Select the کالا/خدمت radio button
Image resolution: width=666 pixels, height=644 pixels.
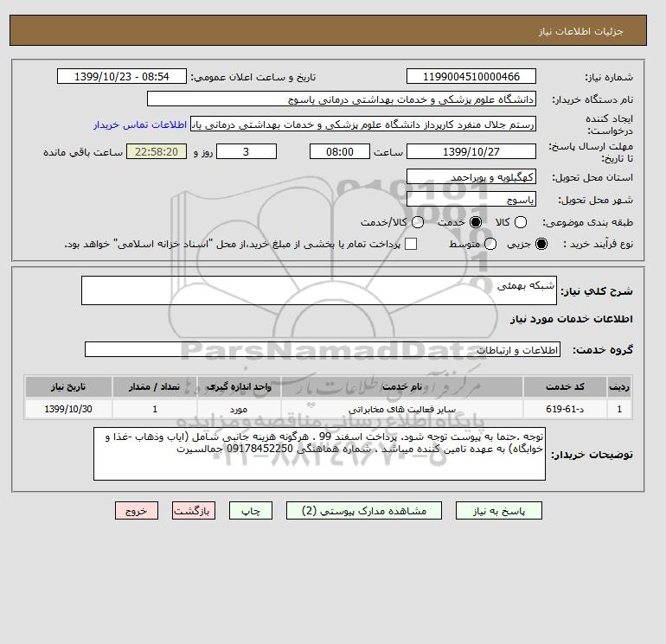[x=418, y=222]
